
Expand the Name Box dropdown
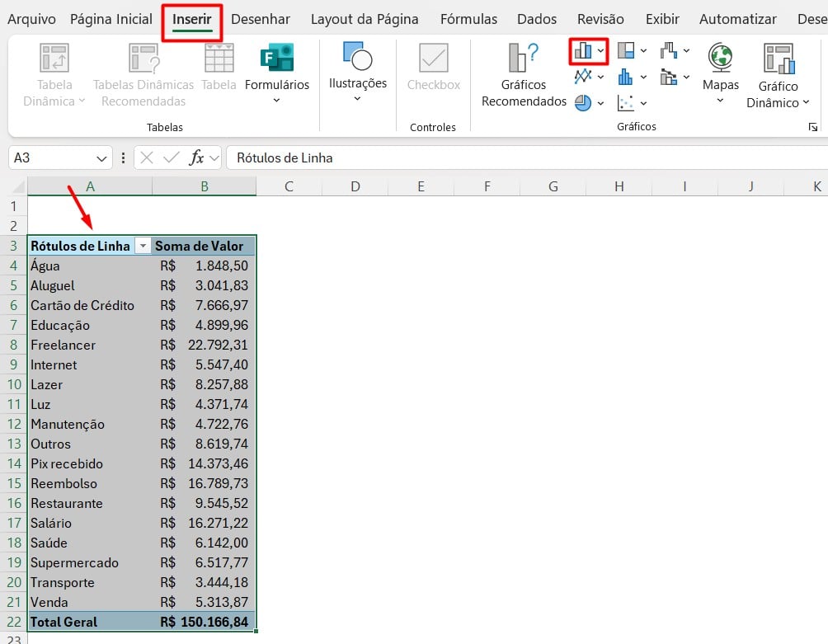point(101,157)
